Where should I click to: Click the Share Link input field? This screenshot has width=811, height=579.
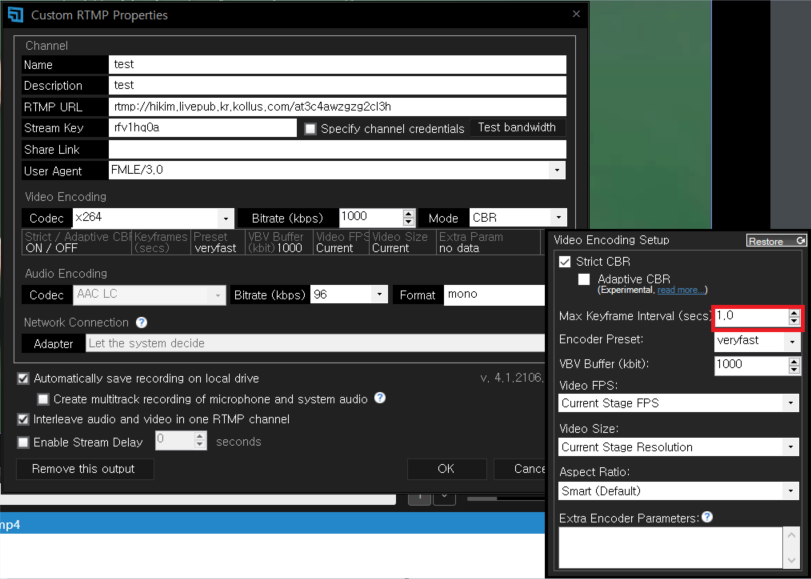click(337, 150)
